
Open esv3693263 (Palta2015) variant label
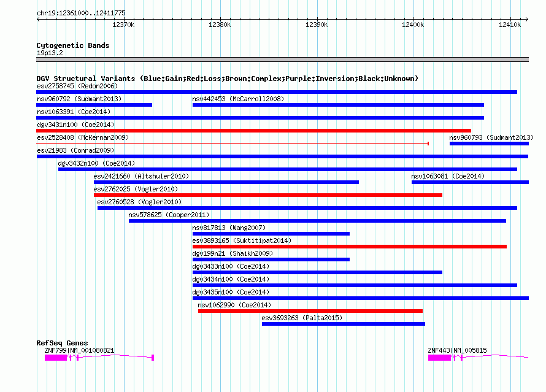pyautogui.click(x=302, y=318)
